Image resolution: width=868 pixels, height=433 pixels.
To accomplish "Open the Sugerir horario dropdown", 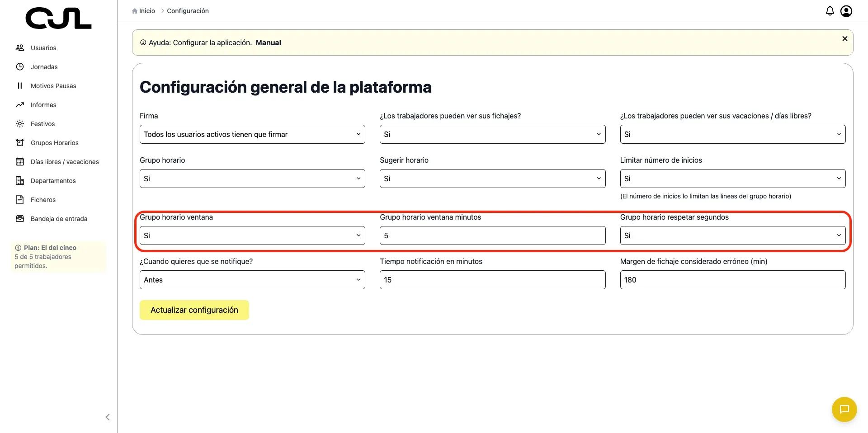I will (492, 179).
